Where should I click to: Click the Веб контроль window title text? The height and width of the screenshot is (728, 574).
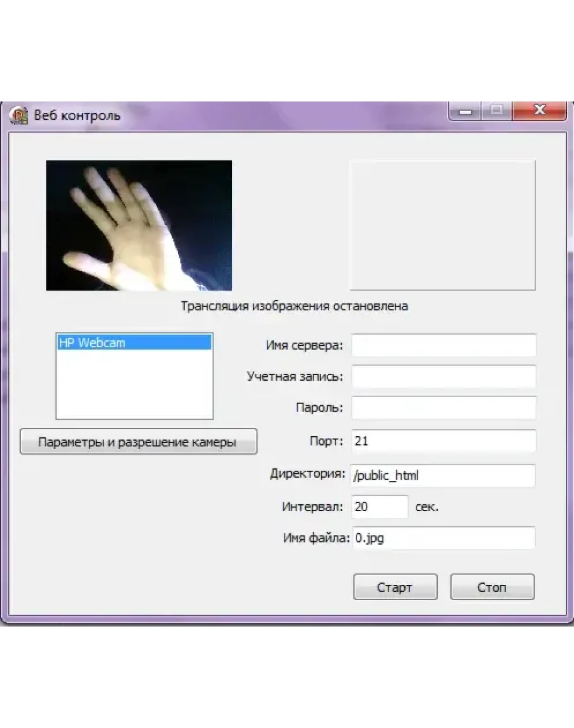pos(77,116)
